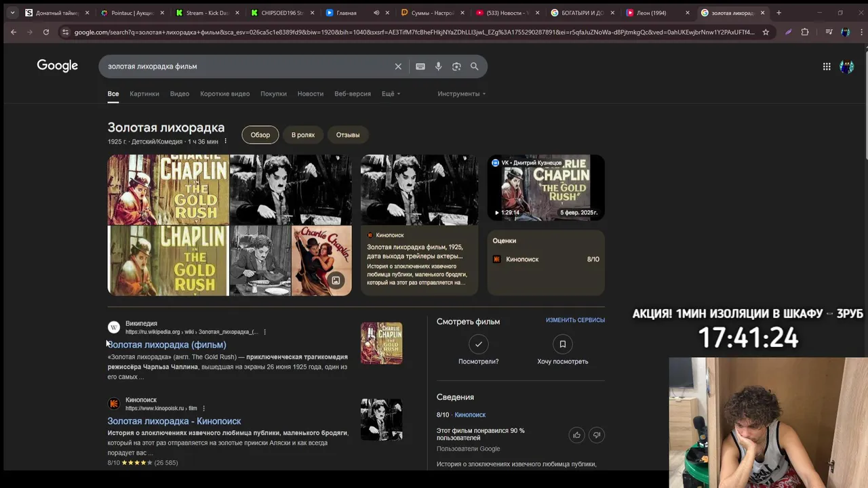Dislike the film with thumbs down
Screen dimensions: 868x488
(597, 435)
